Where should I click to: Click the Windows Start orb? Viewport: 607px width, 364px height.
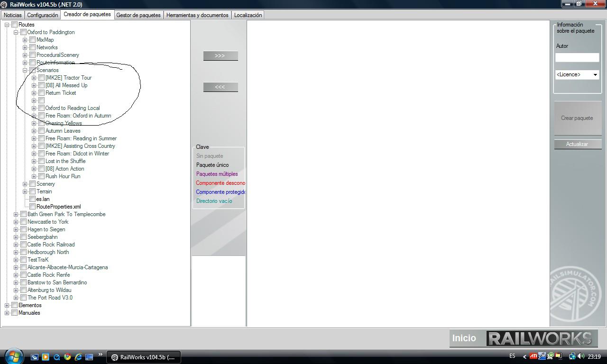[x=13, y=356]
